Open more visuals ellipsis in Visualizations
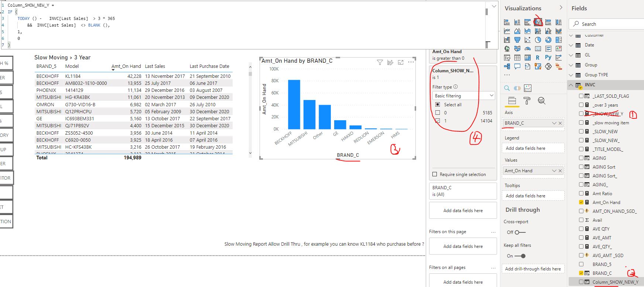This screenshot has width=644, height=287. coord(507,75)
